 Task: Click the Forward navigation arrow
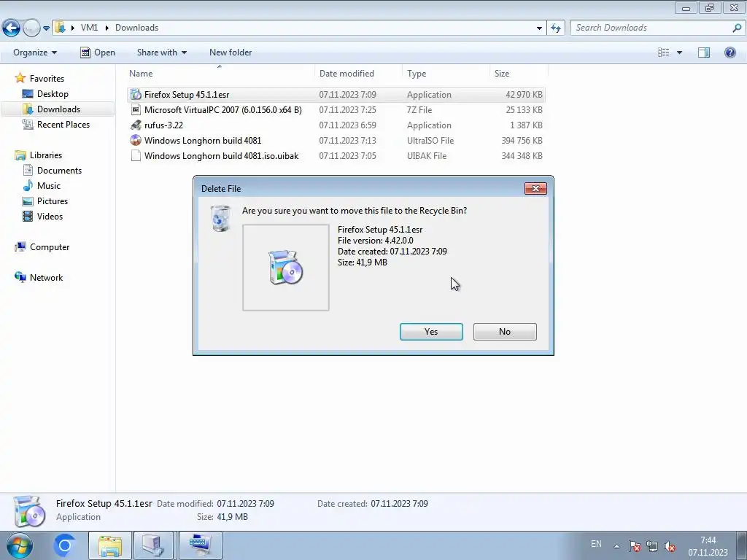[x=31, y=28]
